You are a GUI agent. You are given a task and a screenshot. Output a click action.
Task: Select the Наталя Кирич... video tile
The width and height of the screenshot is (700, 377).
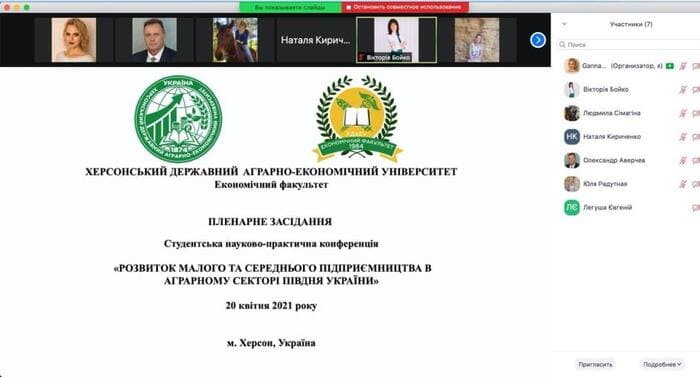tap(316, 40)
